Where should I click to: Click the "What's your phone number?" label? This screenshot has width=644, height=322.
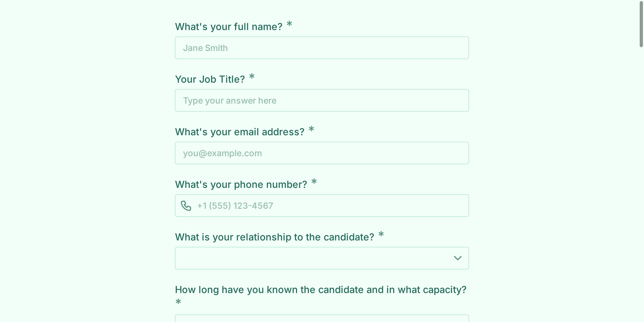click(241, 185)
